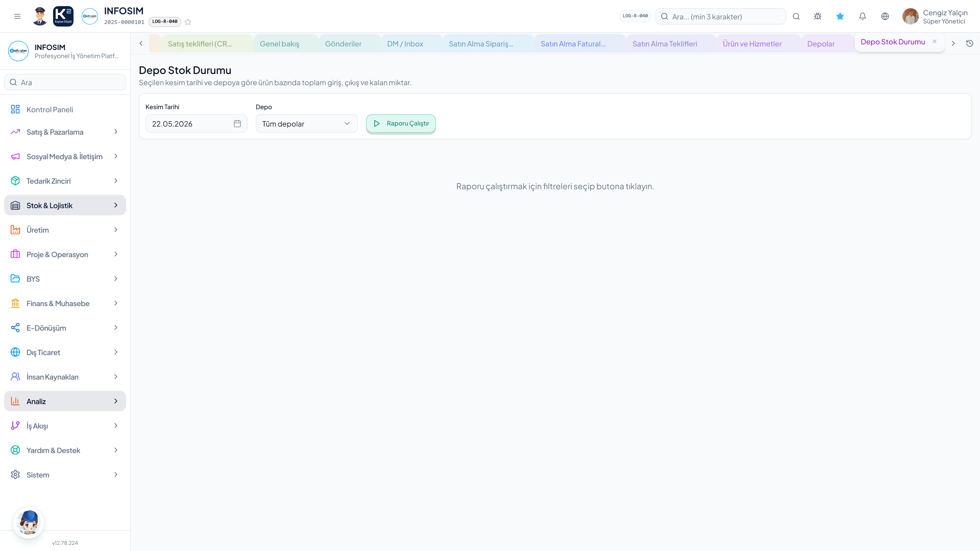980x551 pixels.
Task: Switch to Genel bakış tab
Action: 286,44
